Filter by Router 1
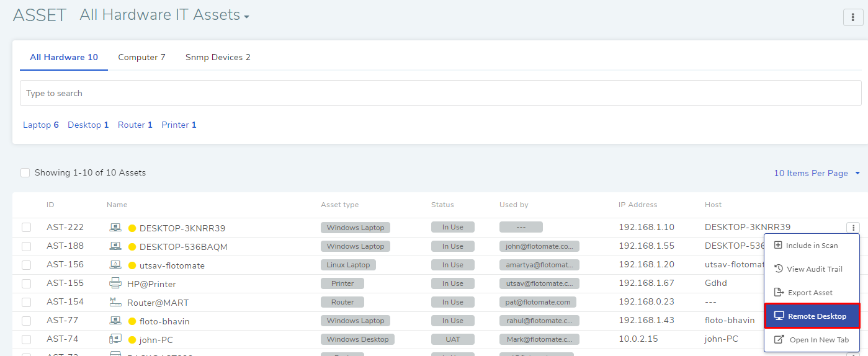This screenshot has height=356, width=868. [135, 125]
